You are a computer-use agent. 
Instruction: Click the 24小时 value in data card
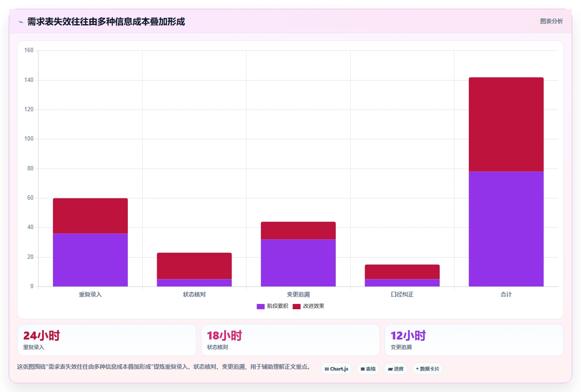[42, 336]
